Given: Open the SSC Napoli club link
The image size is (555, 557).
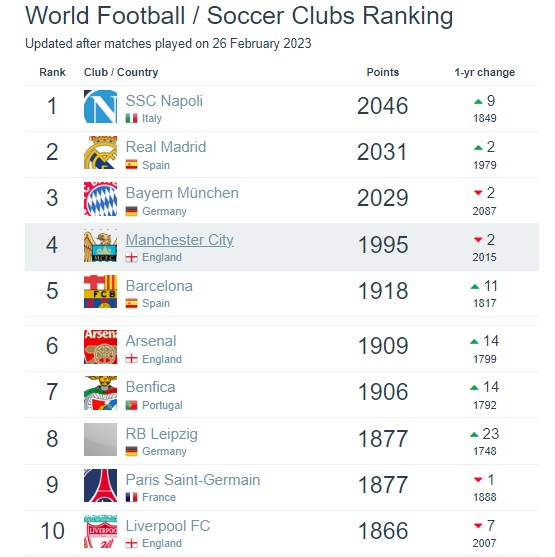Looking at the screenshot, I should (164, 101).
